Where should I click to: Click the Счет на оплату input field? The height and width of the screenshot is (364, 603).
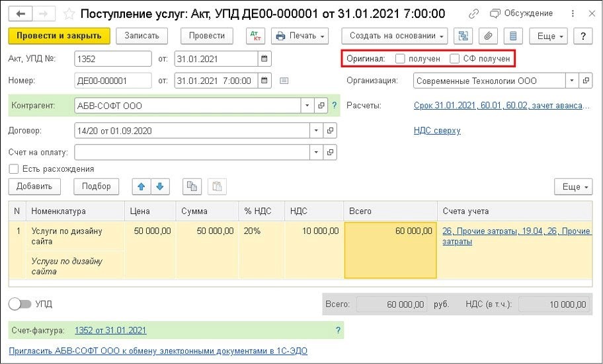tap(192, 153)
